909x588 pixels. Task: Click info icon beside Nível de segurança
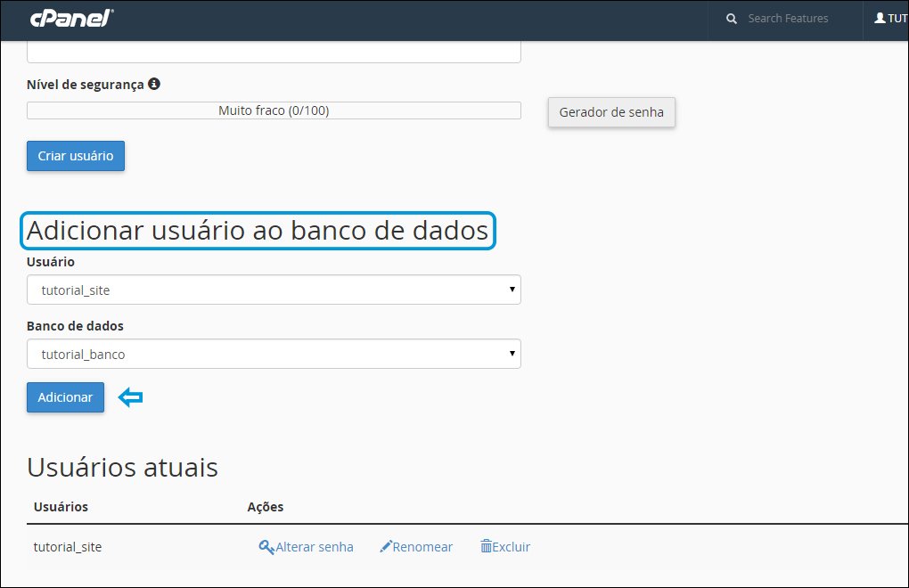[153, 84]
